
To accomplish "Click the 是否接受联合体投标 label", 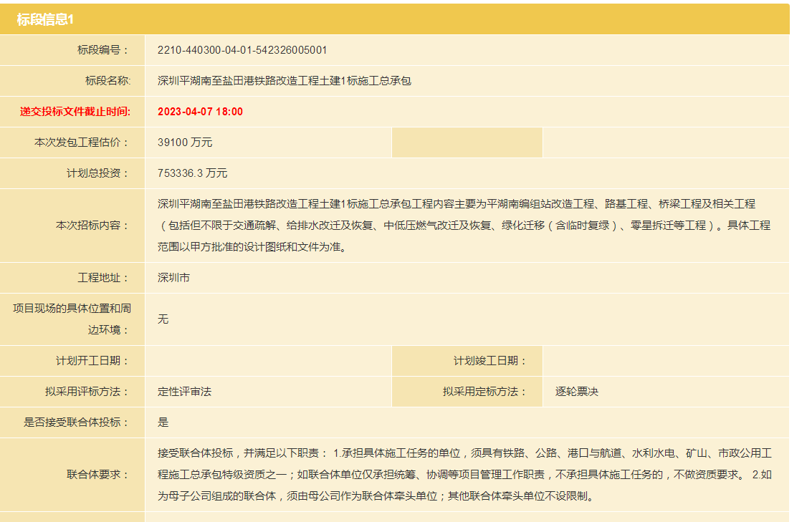I will (77, 422).
